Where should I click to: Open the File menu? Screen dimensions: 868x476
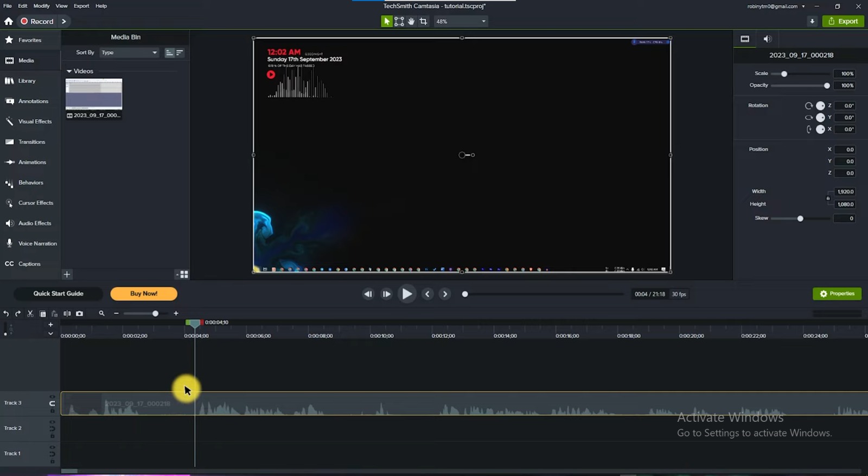tap(8, 6)
